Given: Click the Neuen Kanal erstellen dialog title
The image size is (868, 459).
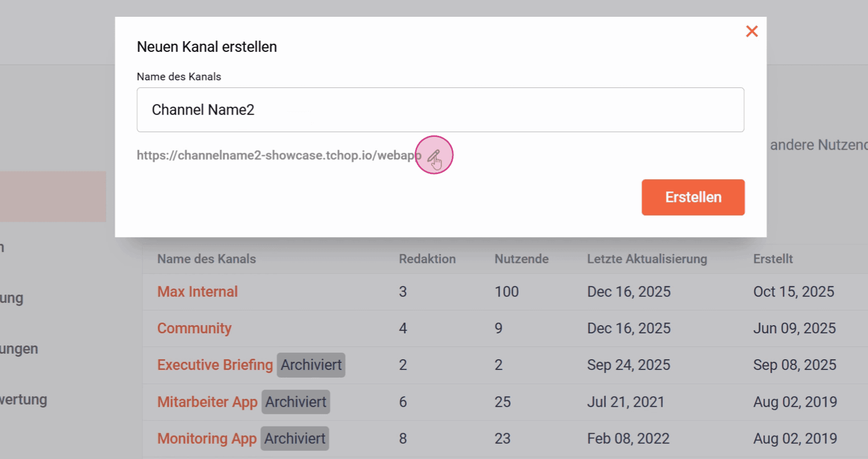Looking at the screenshot, I should tap(207, 47).
